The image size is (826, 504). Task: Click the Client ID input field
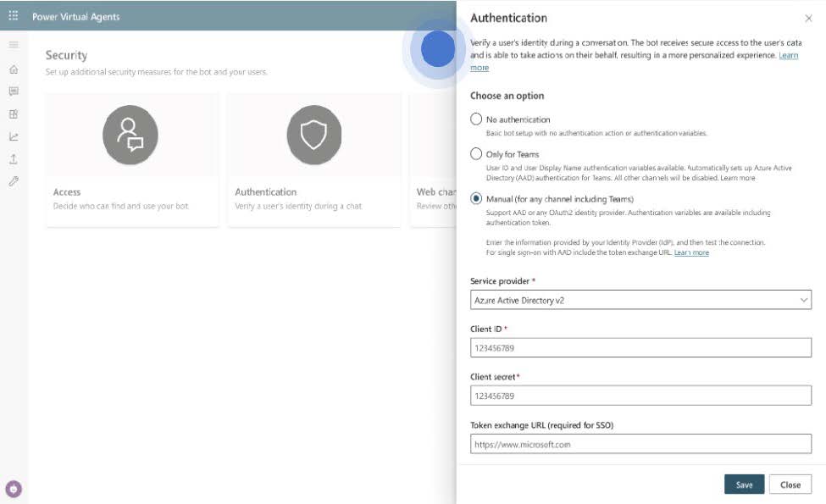pos(640,347)
